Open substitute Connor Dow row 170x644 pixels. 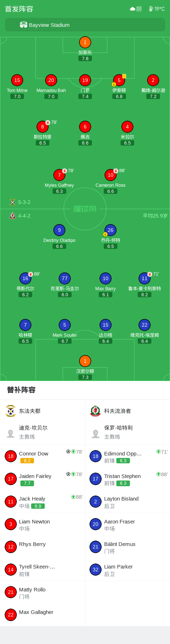tap(43, 457)
